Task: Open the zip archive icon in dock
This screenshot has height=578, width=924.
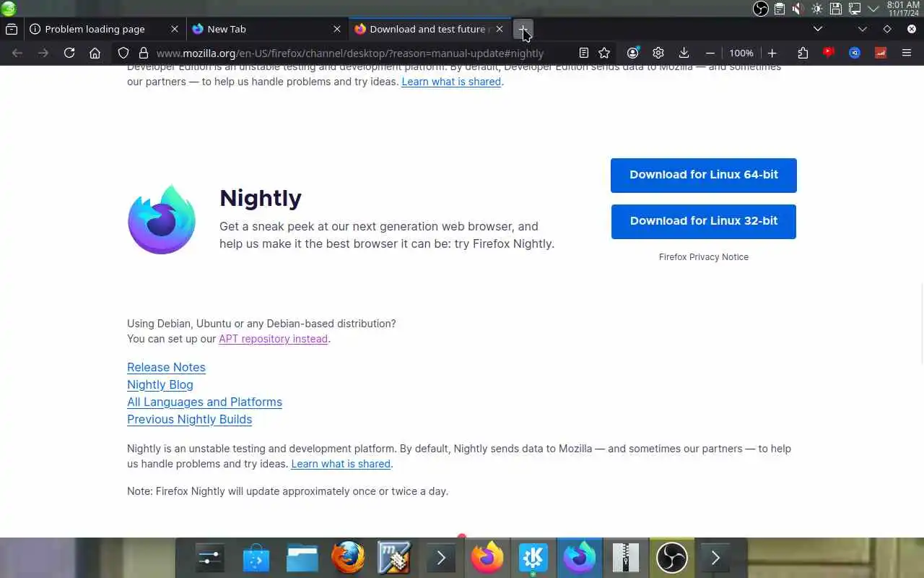Action: tap(626, 558)
